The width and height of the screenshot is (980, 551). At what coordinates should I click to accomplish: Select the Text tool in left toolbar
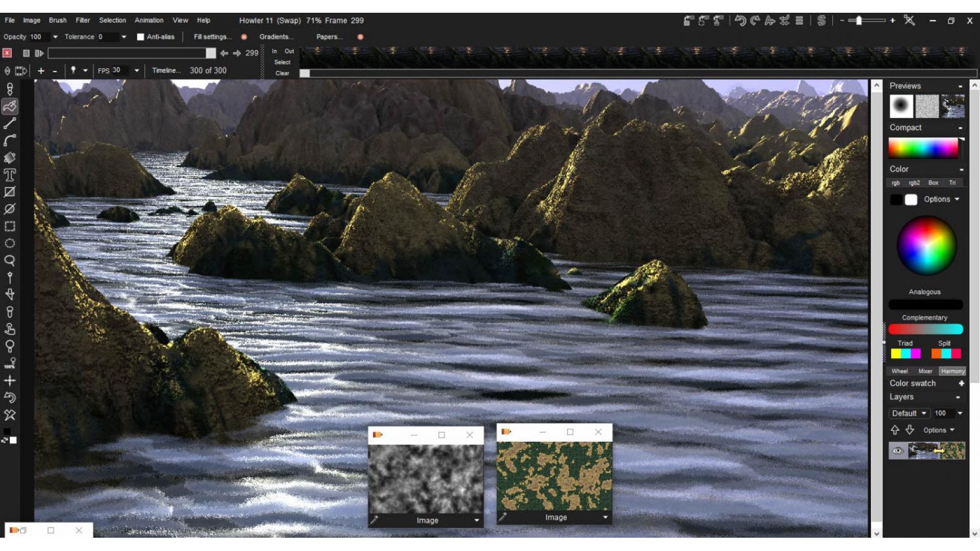point(10,175)
